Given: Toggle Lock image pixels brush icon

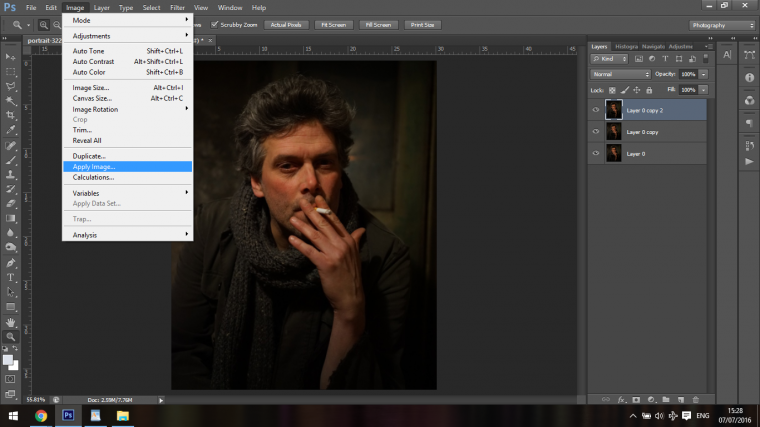Looking at the screenshot, I should pos(625,90).
